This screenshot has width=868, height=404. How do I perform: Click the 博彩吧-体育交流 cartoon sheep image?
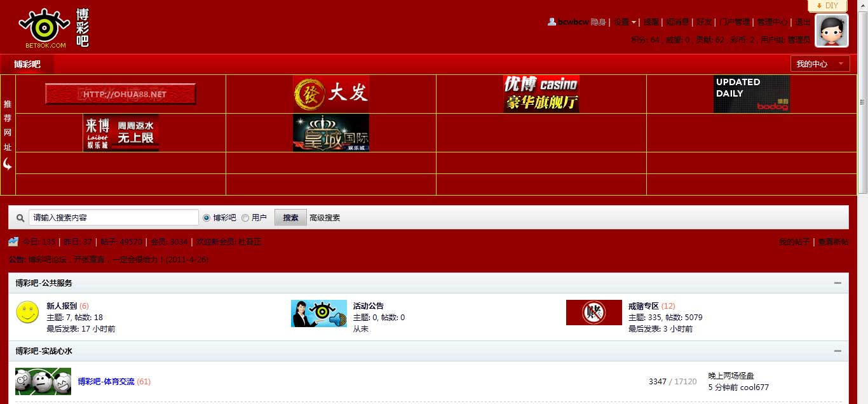(43, 381)
